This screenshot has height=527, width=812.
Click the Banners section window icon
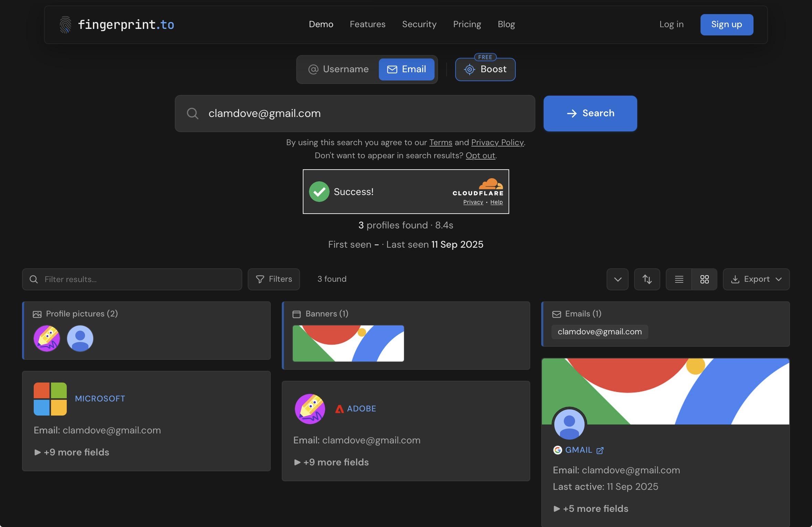pyautogui.click(x=296, y=314)
